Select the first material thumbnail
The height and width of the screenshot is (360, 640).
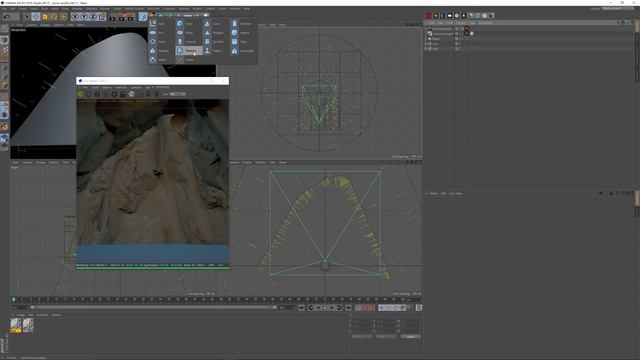[x=16, y=325]
